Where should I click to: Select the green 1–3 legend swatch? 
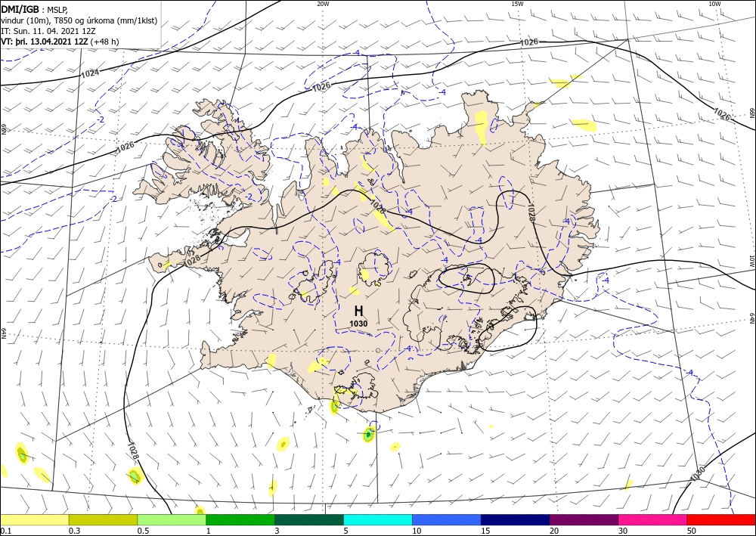[240, 519]
